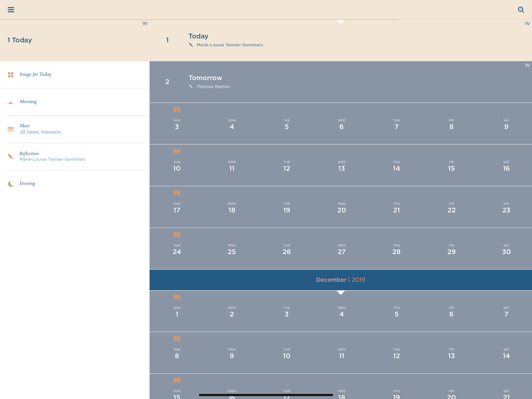Select Friday December 13
The height and width of the screenshot is (399, 532).
451,353
